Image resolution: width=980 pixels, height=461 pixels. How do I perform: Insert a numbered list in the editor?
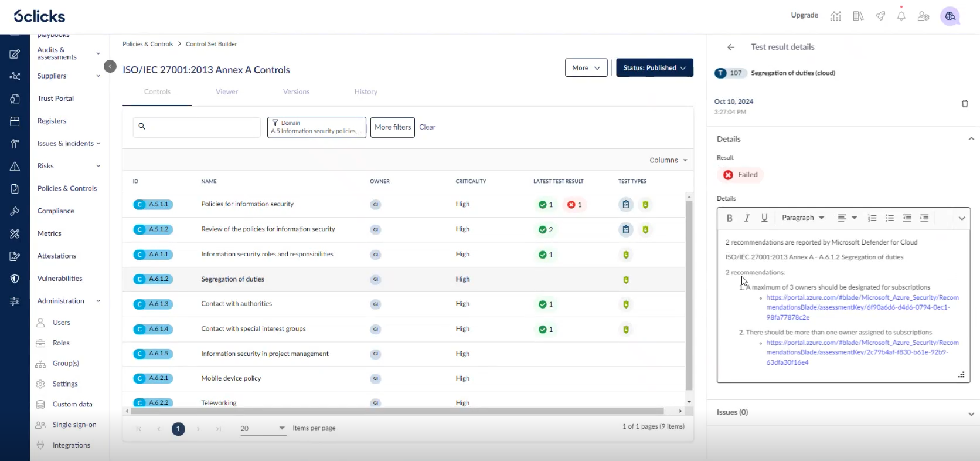coord(872,218)
